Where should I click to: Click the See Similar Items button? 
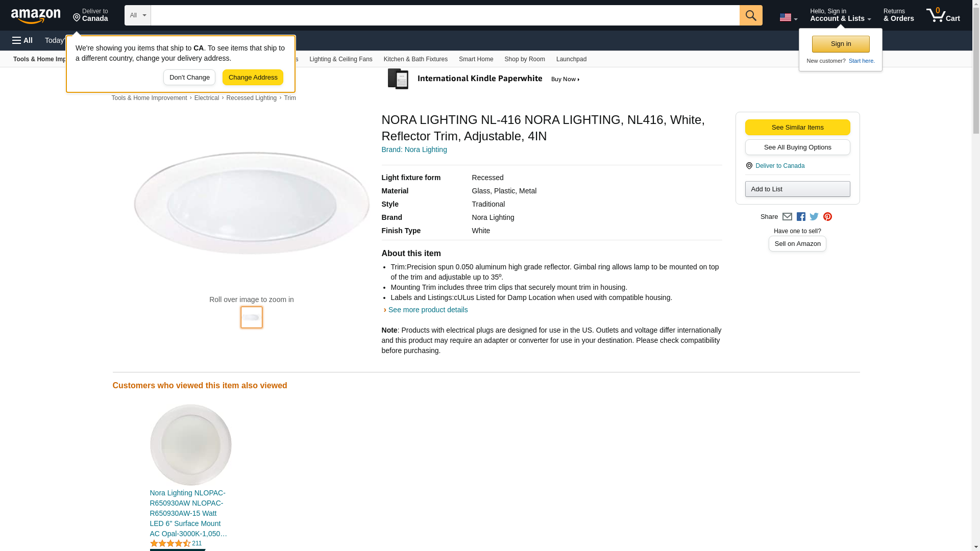pyautogui.click(x=797, y=128)
